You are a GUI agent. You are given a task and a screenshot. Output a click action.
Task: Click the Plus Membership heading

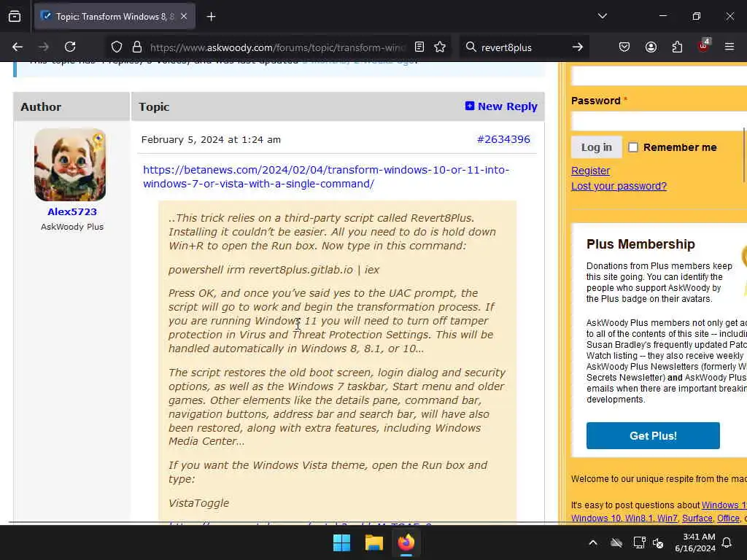point(640,244)
